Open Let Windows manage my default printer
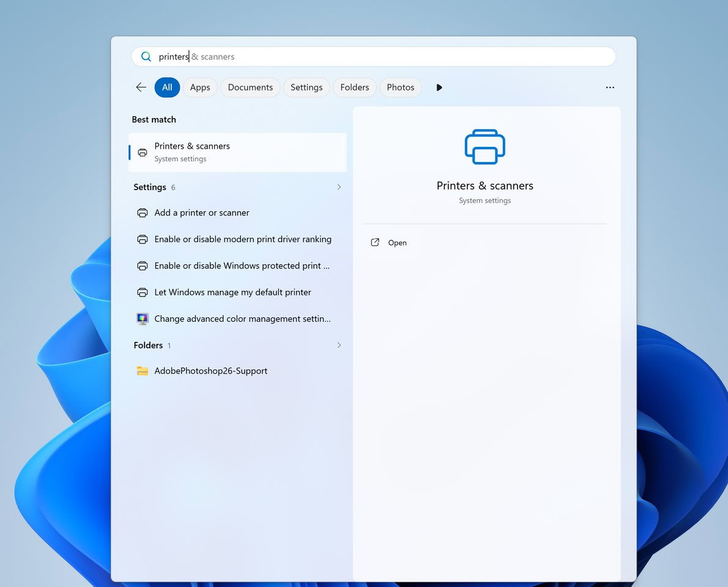The width and height of the screenshot is (728, 587). (x=238, y=292)
